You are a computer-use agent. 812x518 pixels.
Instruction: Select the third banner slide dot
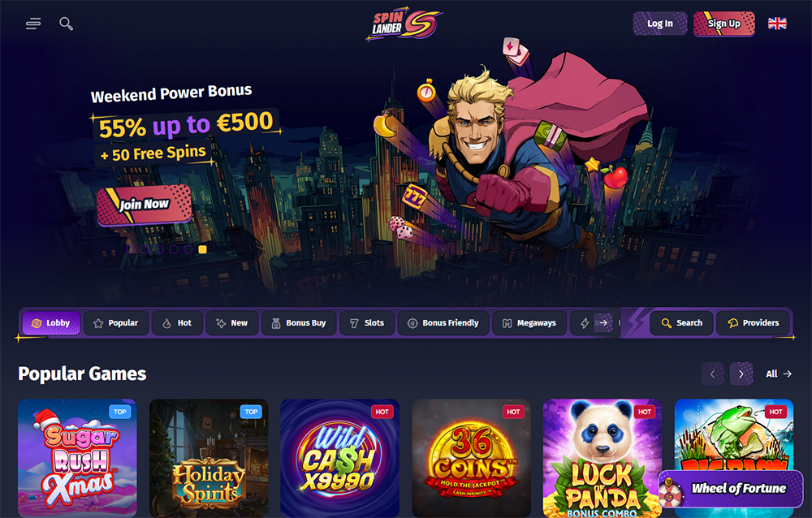[159, 249]
